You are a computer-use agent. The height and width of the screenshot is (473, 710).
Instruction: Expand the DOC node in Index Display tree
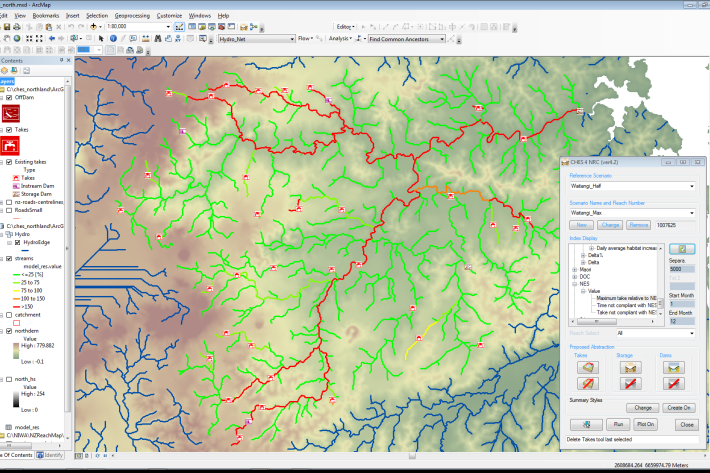[x=574, y=276]
